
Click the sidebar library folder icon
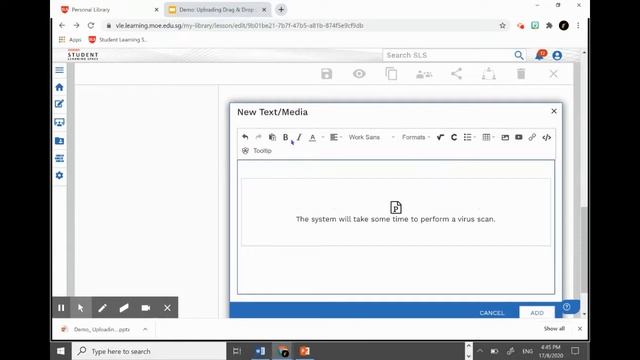[x=60, y=140]
